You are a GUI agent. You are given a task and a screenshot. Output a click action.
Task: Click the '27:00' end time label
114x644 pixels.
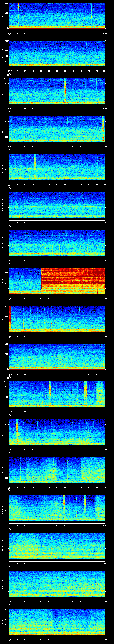tap(105, 412)
